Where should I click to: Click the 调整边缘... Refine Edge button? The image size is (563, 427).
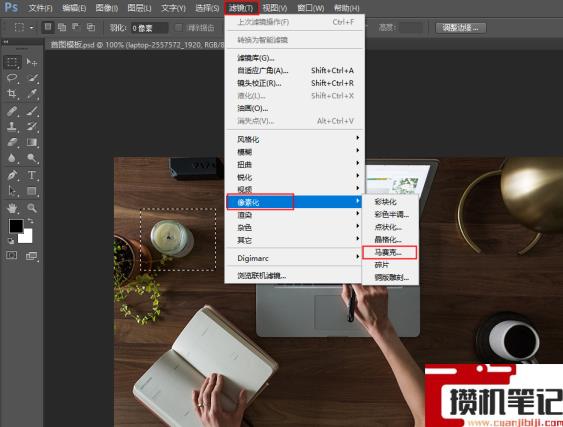coord(461,27)
